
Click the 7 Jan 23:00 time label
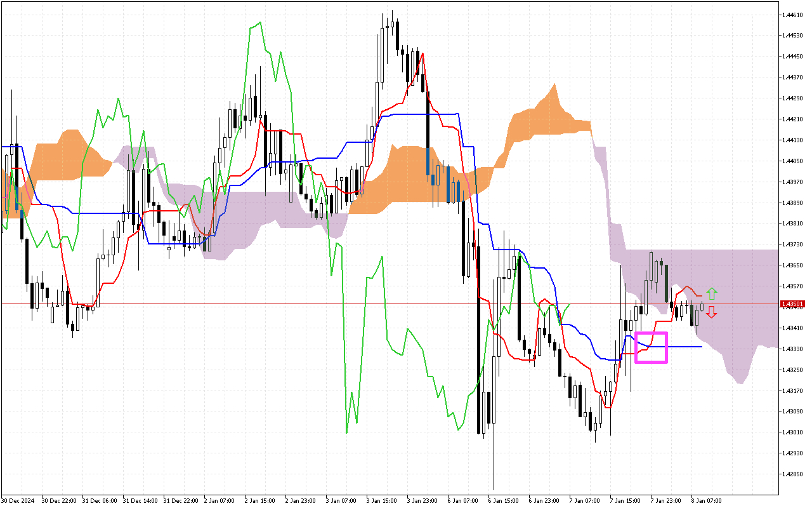tap(666, 501)
